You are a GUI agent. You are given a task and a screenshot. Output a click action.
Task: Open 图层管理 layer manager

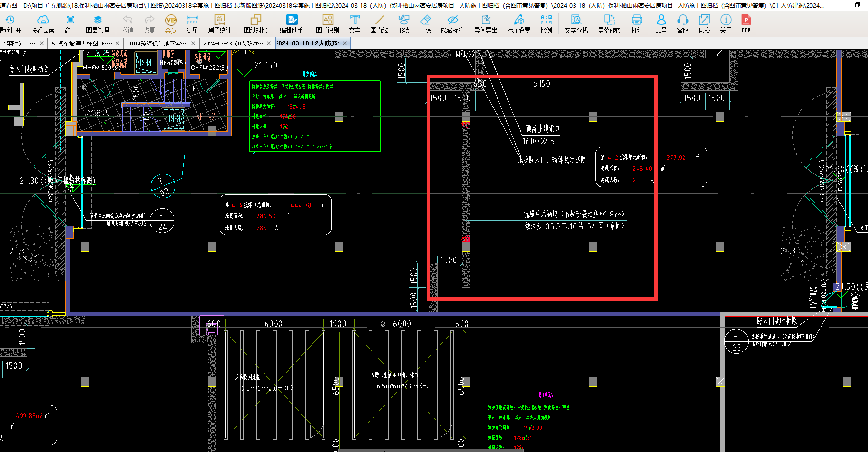click(x=97, y=24)
